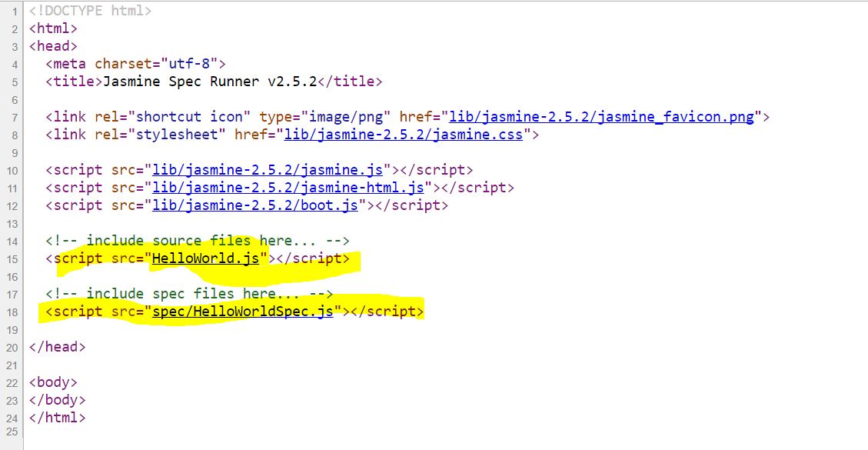
Task: Click the DOCTYPE declaration on line 1
Action: 88,11
